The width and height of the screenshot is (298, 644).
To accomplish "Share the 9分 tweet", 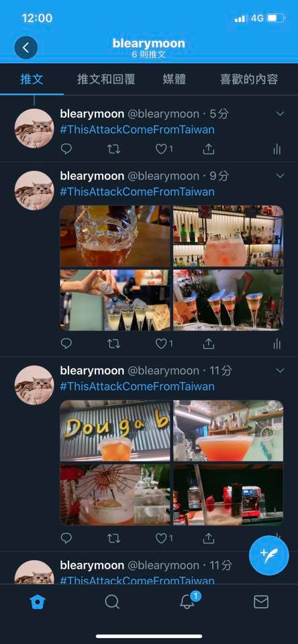I will [209, 343].
